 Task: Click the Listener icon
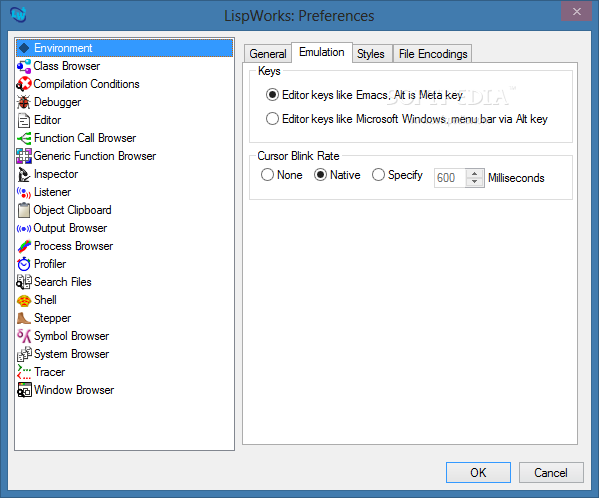[24, 192]
